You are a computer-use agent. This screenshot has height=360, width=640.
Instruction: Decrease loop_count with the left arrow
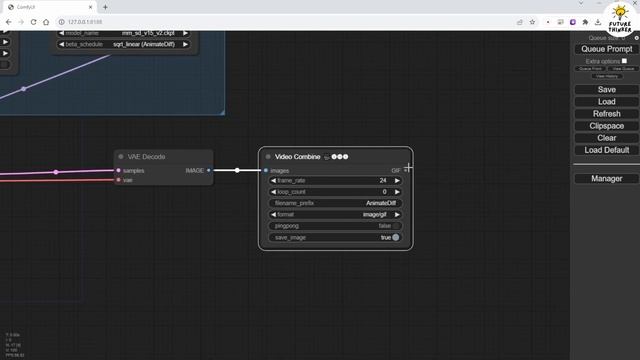click(x=273, y=192)
